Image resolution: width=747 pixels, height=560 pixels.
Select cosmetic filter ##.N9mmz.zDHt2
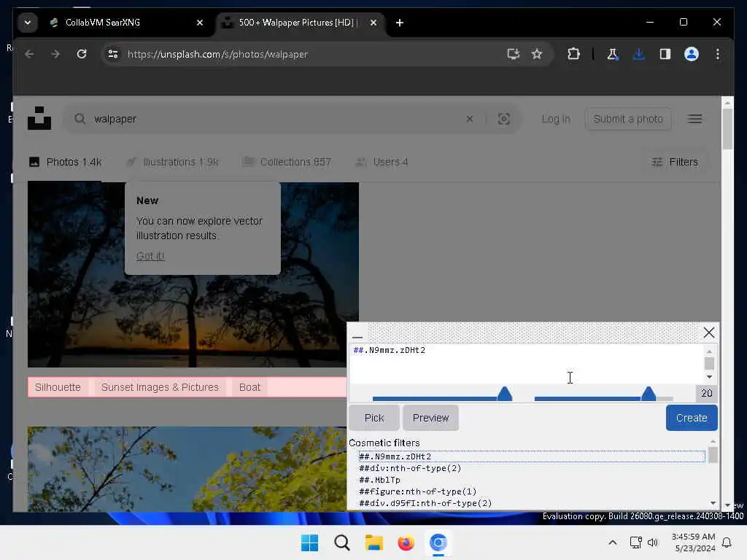point(532,456)
